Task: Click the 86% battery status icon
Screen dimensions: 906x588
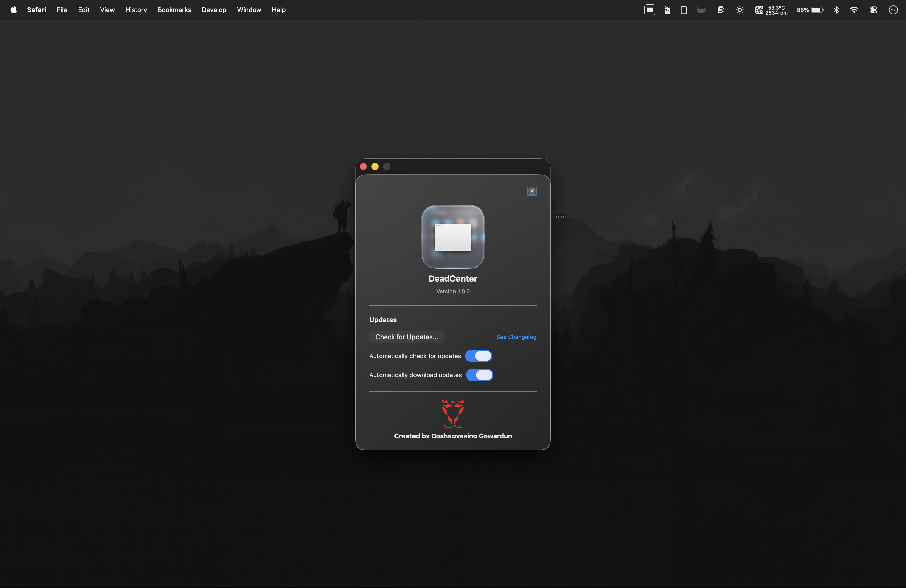Action: [x=810, y=10]
